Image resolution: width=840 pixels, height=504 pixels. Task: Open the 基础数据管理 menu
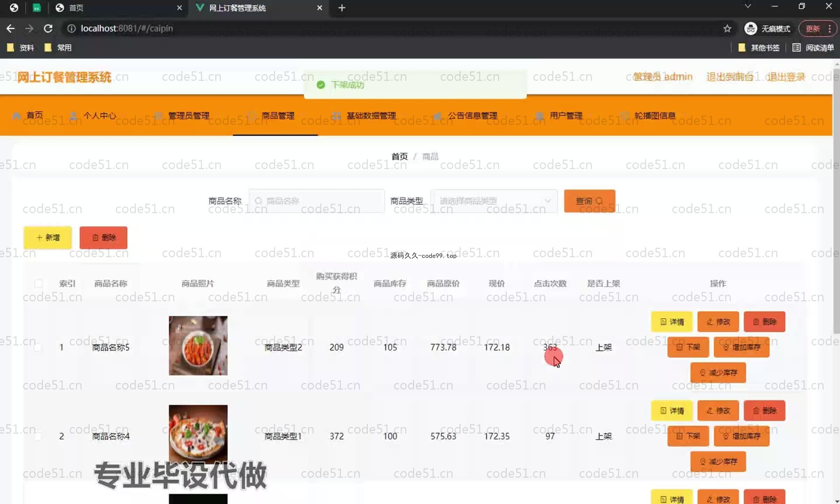[x=371, y=115]
